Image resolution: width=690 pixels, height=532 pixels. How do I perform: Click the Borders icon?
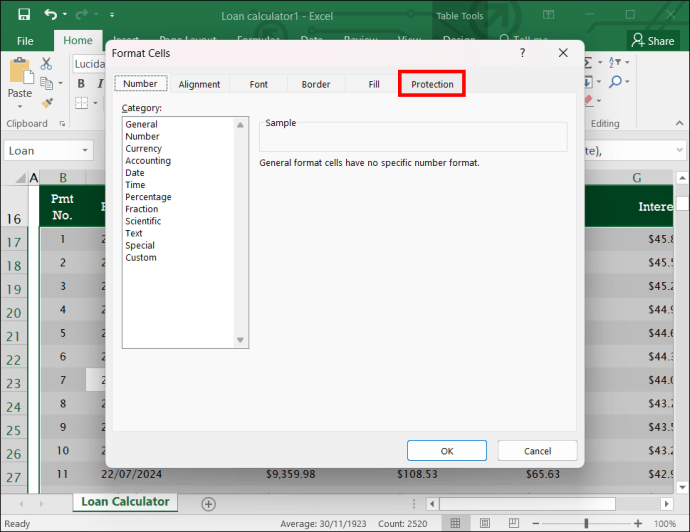[81, 103]
